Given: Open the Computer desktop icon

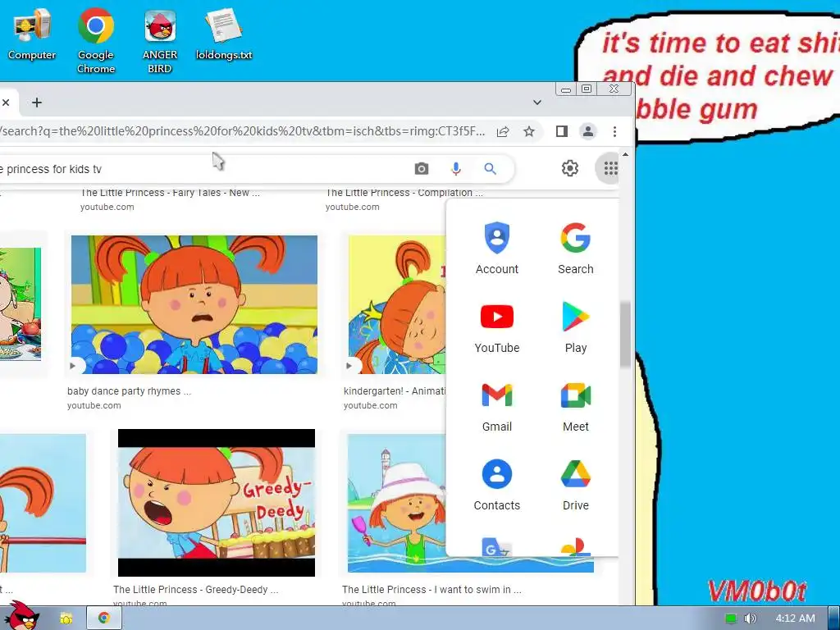Looking at the screenshot, I should pyautogui.click(x=32, y=34).
